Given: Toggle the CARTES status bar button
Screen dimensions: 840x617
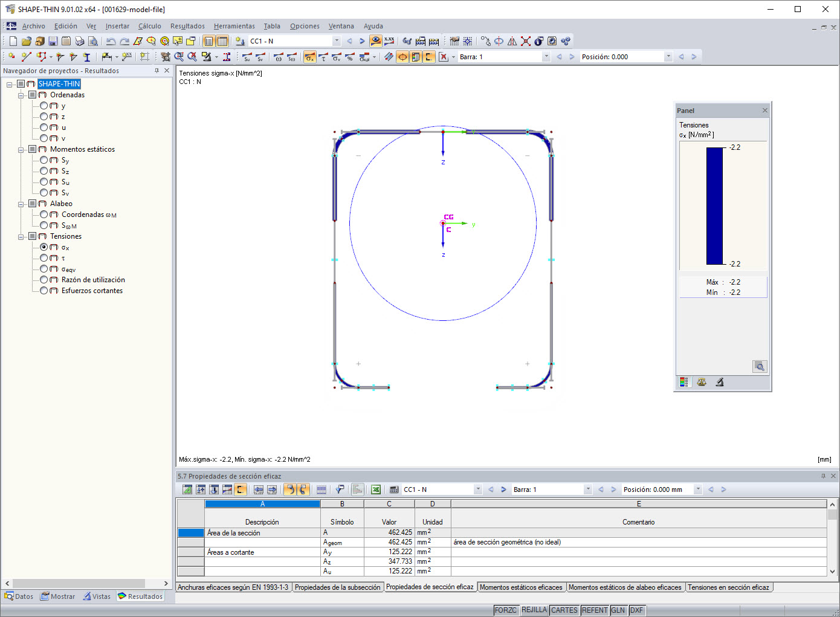Looking at the screenshot, I should click(x=564, y=610).
